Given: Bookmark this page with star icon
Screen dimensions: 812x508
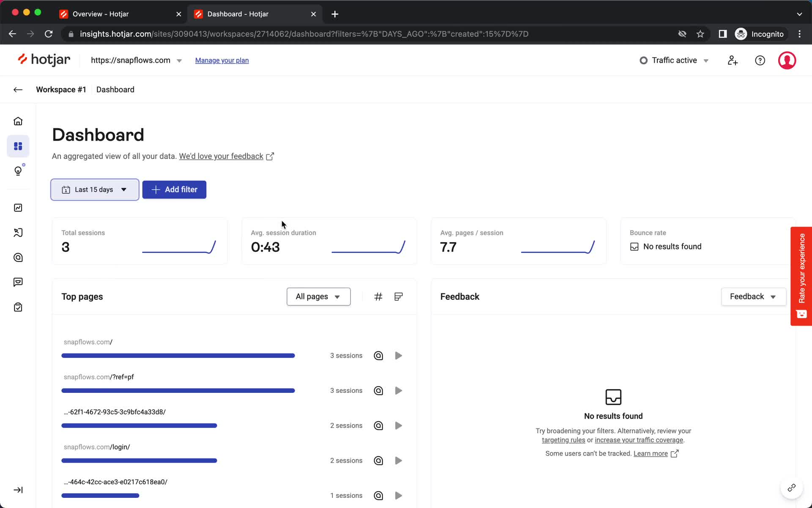Looking at the screenshot, I should coord(700,34).
